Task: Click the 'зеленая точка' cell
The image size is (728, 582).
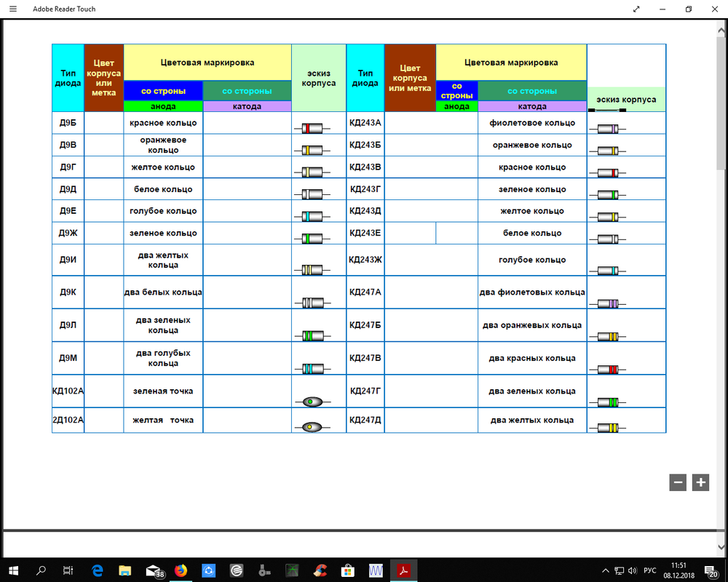Action: point(163,391)
